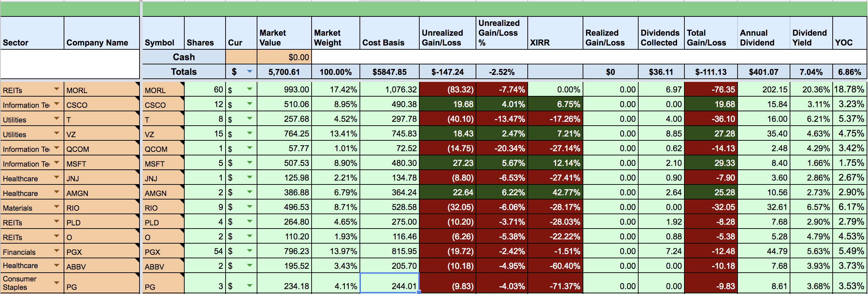Select the Dividends Collected header cell
868x294 pixels.
click(661, 33)
